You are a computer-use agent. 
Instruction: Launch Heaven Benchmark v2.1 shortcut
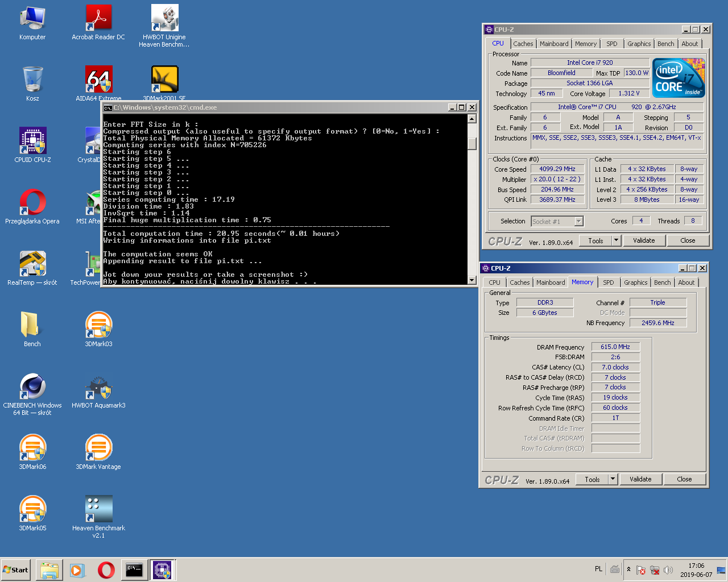point(98,517)
